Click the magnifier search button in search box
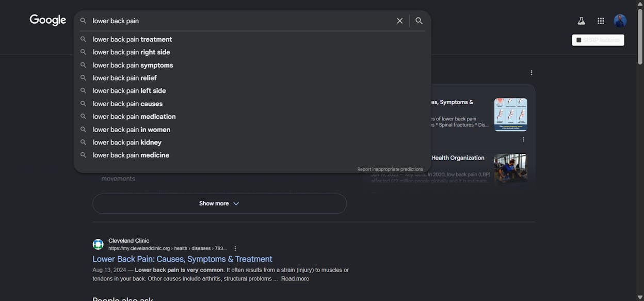This screenshot has height=301, width=644. [419, 21]
